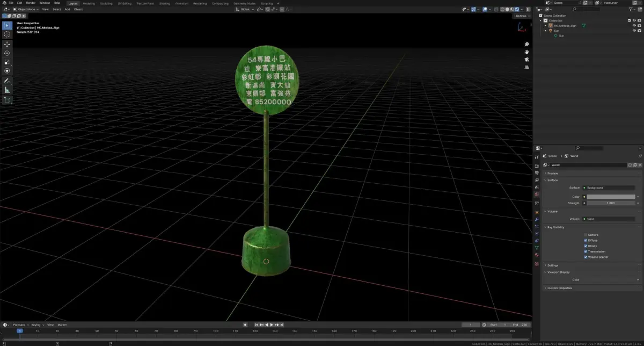Open the Render menu

[x=31, y=3]
